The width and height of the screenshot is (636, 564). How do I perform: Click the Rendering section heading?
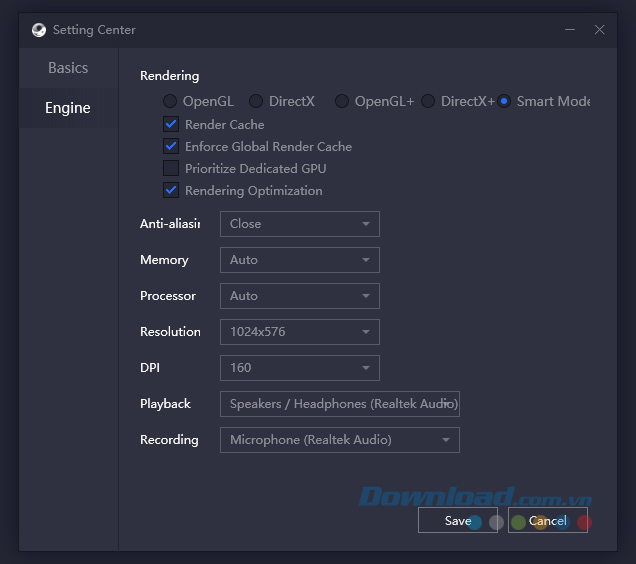pos(170,76)
